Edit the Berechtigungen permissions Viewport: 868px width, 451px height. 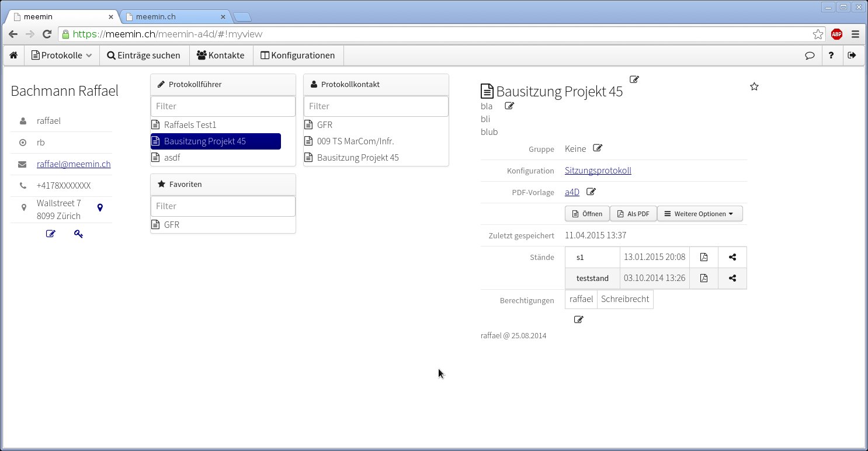click(578, 320)
